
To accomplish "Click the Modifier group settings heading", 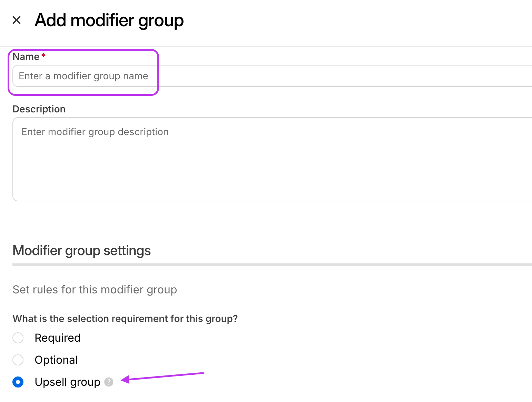I will coord(82,251).
